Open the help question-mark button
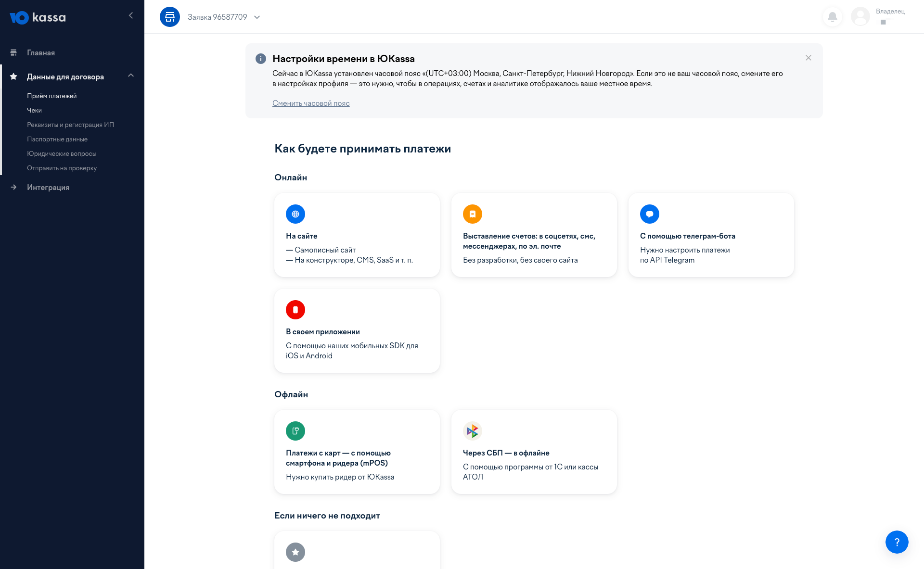The image size is (924, 569). (897, 542)
